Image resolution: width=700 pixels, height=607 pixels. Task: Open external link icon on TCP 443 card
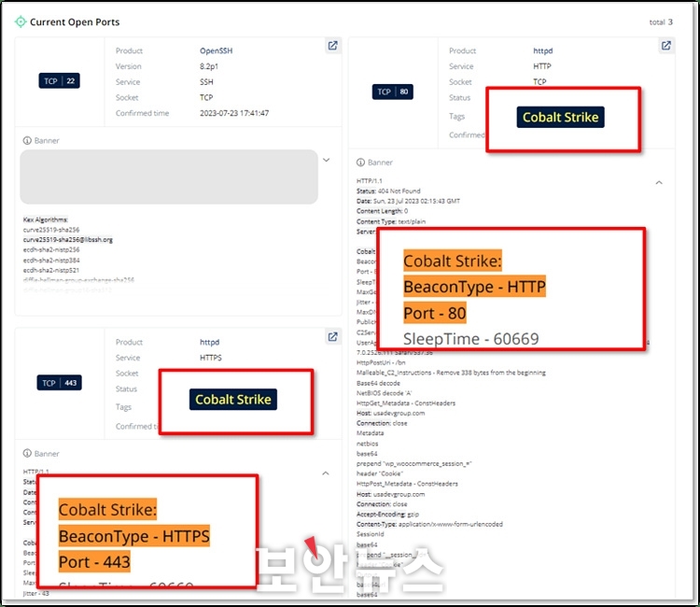[x=332, y=337]
